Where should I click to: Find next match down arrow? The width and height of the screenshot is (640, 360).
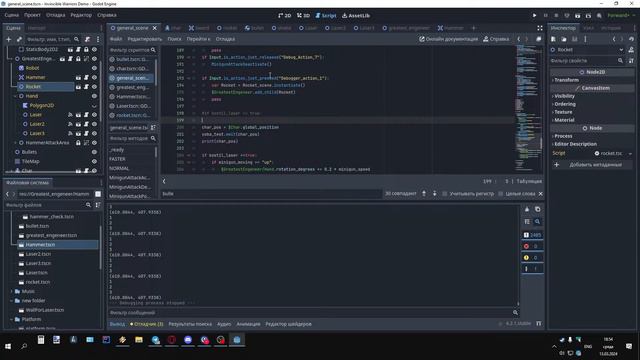[434, 193]
